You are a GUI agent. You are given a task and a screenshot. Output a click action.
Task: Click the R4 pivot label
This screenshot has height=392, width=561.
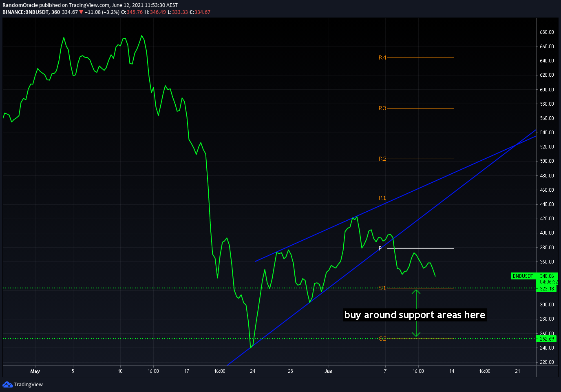coord(382,58)
